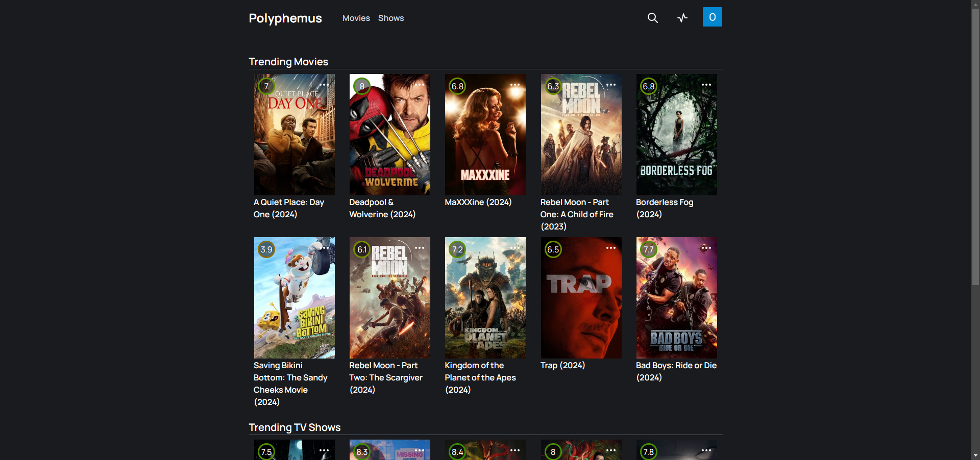The image size is (980, 460).
Task: Open options menu on Rebel Moon Part Two poster
Action: 420,248
